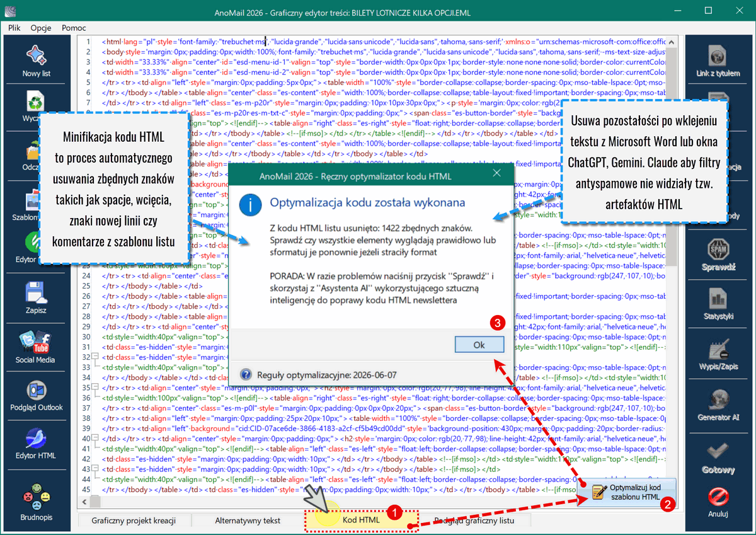This screenshot has width=756, height=535.
Task: Click Optymalizuj kod szablonu HTML button
Action: click(627, 492)
